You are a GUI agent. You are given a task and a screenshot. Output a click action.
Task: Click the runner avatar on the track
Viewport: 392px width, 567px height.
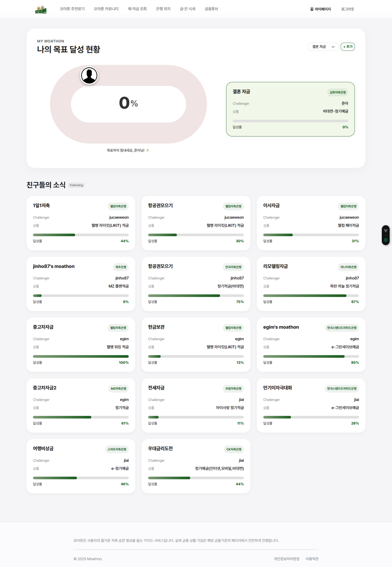pos(89,75)
